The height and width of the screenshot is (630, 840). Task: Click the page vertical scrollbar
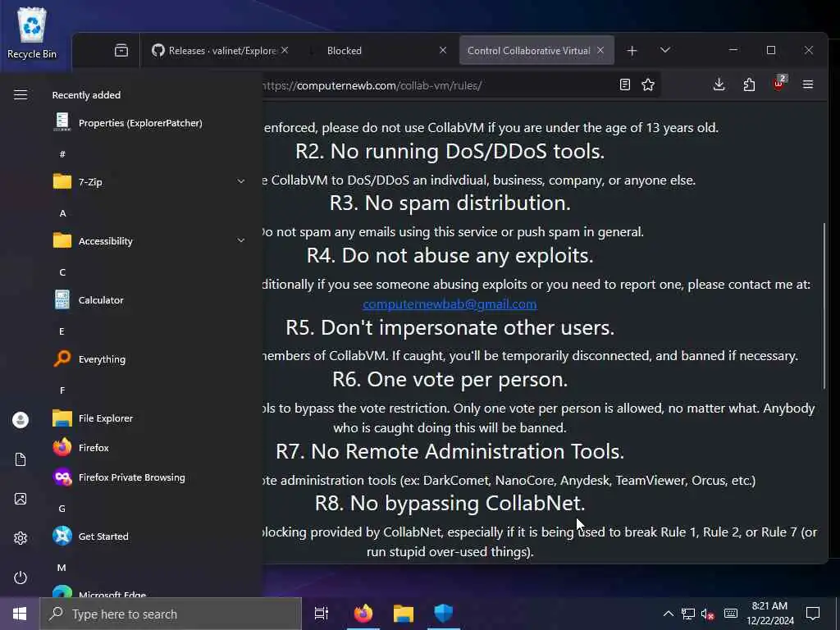click(x=824, y=305)
